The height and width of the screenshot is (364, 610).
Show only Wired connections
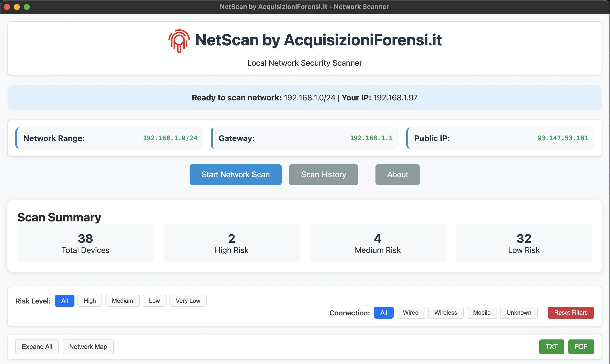[411, 313]
